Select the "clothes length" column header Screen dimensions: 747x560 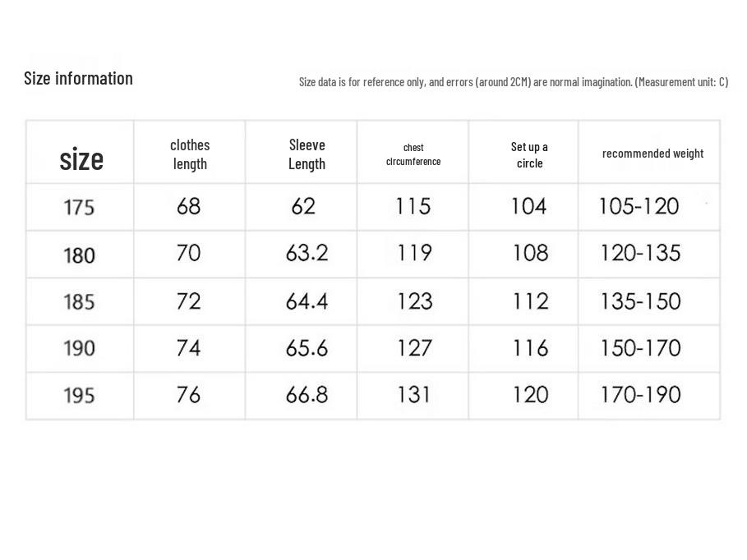coord(190,154)
